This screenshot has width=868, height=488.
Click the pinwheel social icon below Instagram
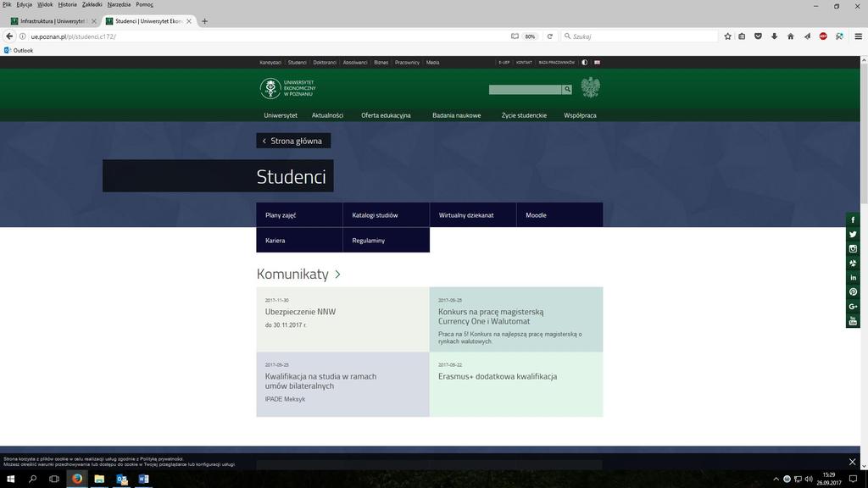click(x=853, y=263)
